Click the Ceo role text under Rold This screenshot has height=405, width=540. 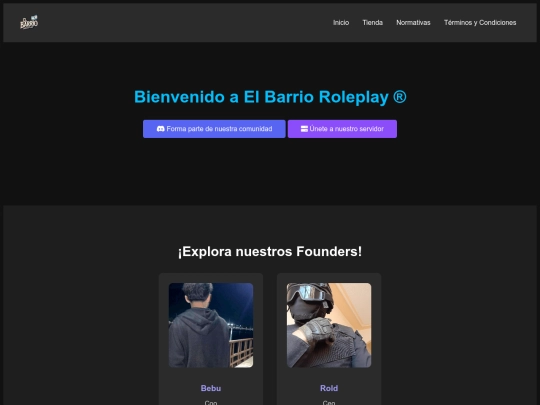[329, 402]
